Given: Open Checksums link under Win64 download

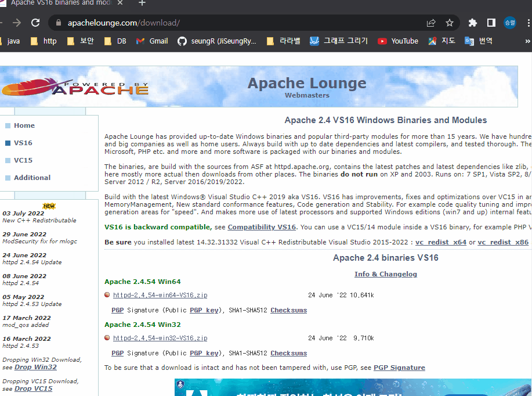Looking at the screenshot, I should (x=288, y=310).
